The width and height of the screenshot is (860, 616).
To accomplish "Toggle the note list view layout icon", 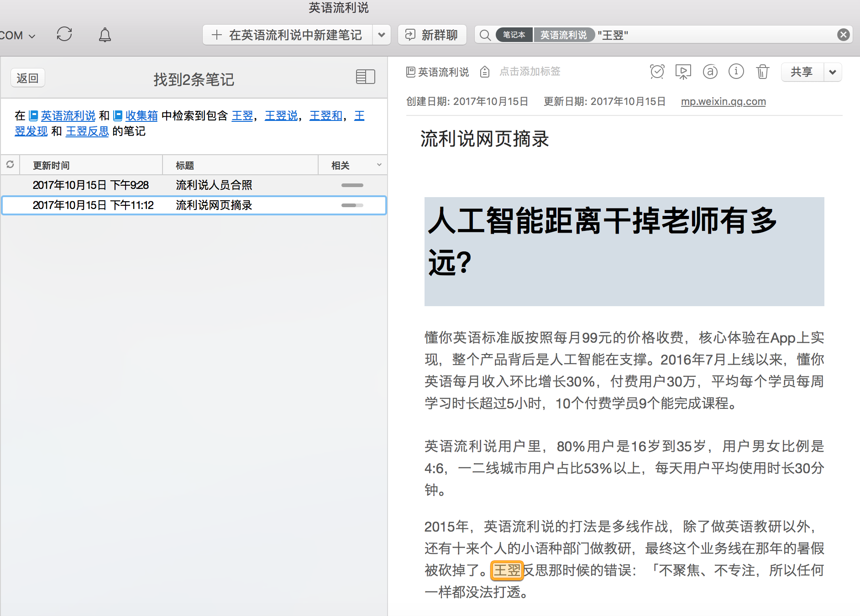I will point(365,77).
